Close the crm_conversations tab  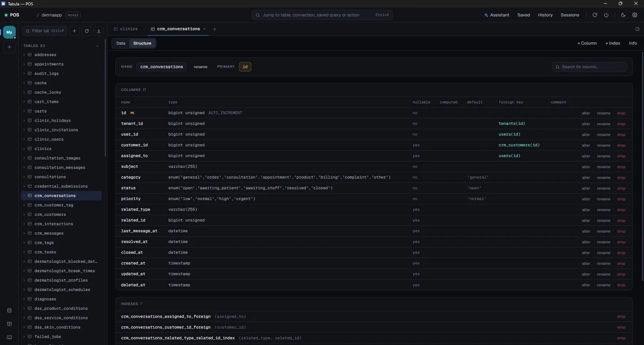pos(204,29)
